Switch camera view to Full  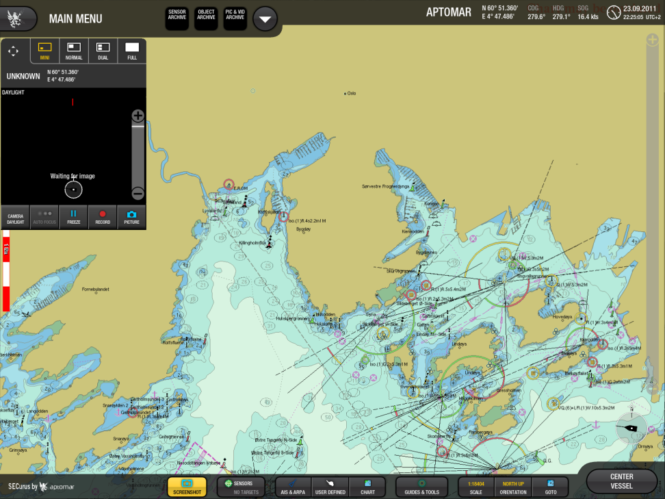tap(132, 51)
